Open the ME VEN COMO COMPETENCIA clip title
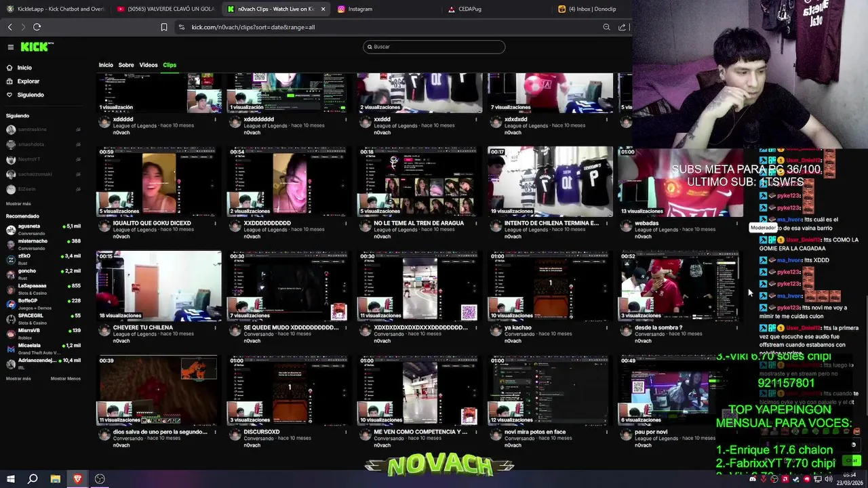Image resolution: width=868 pixels, height=488 pixels. (420, 432)
